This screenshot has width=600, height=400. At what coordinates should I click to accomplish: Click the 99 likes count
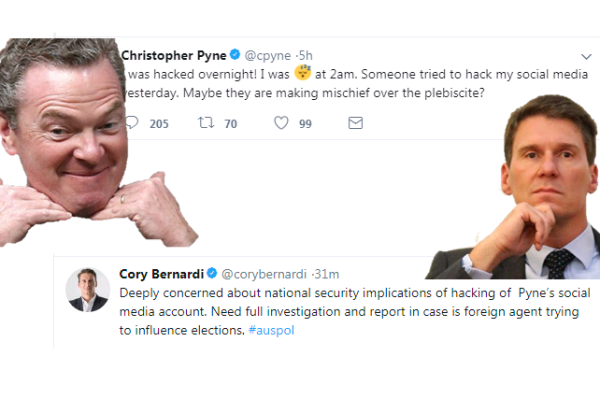[x=305, y=124]
